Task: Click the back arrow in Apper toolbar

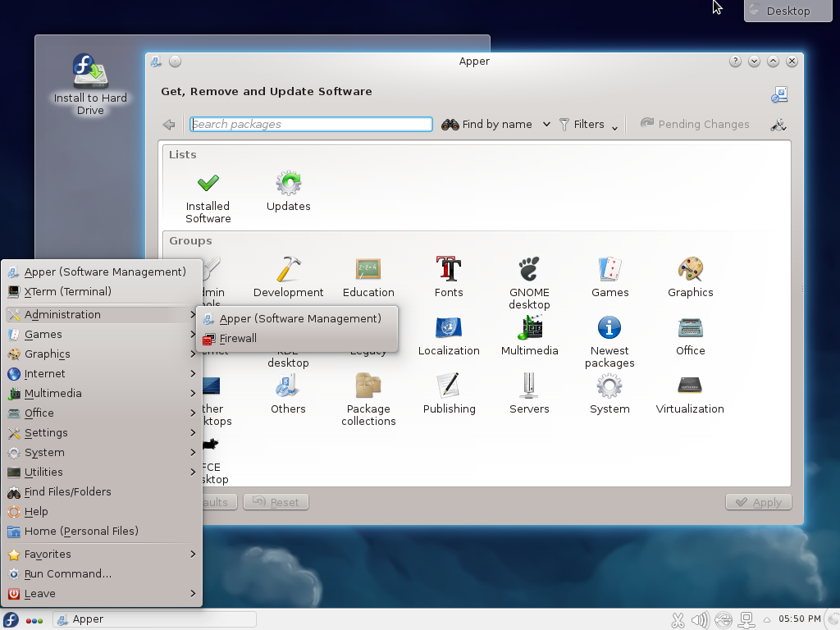Action: (169, 125)
